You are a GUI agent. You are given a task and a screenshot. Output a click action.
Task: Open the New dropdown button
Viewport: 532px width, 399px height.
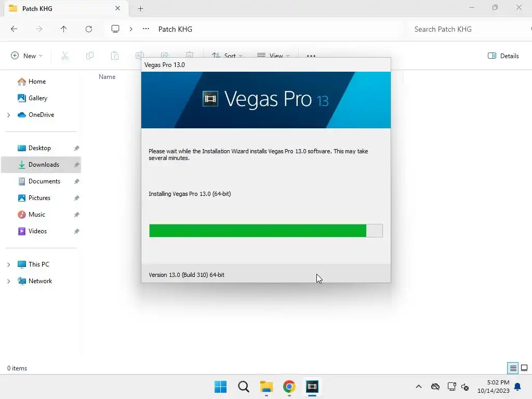(x=27, y=56)
